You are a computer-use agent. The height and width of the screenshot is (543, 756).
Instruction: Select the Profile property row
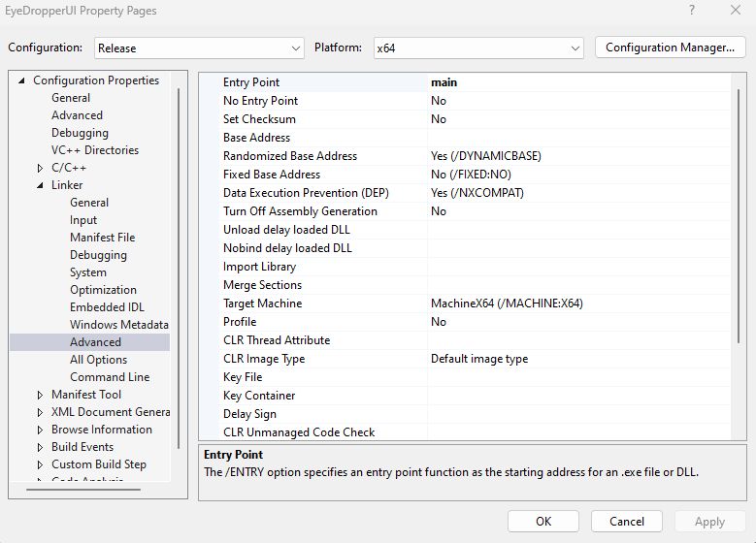474,322
